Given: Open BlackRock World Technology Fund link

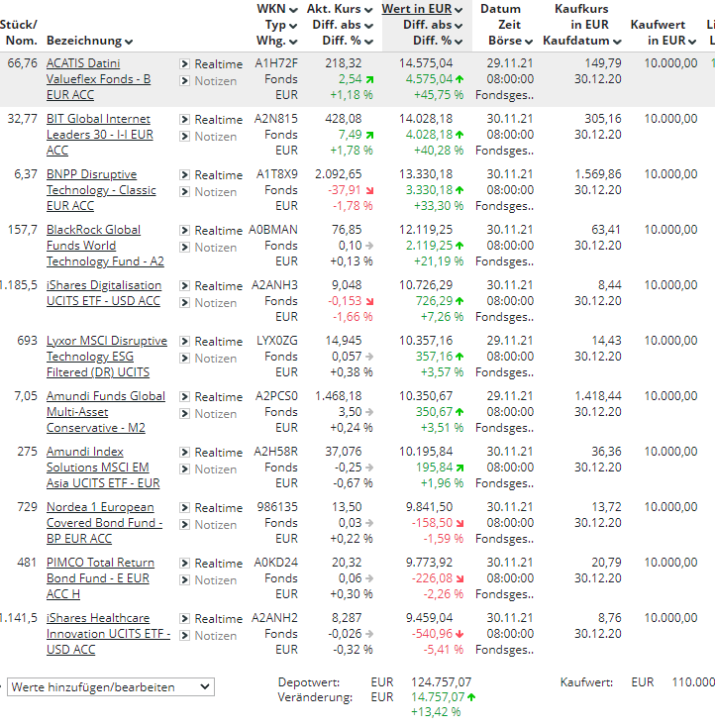Looking at the screenshot, I should 105,246.
